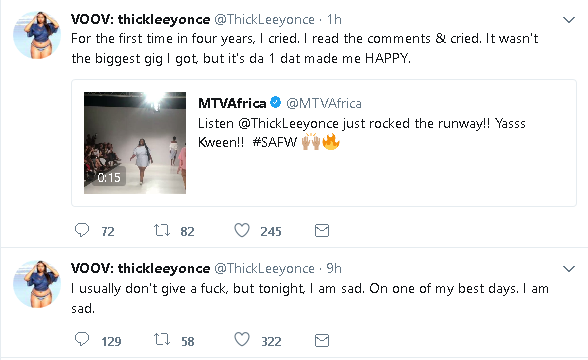Open the 9h timestamp on the second tweet

pyautogui.click(x=334, y=268)
